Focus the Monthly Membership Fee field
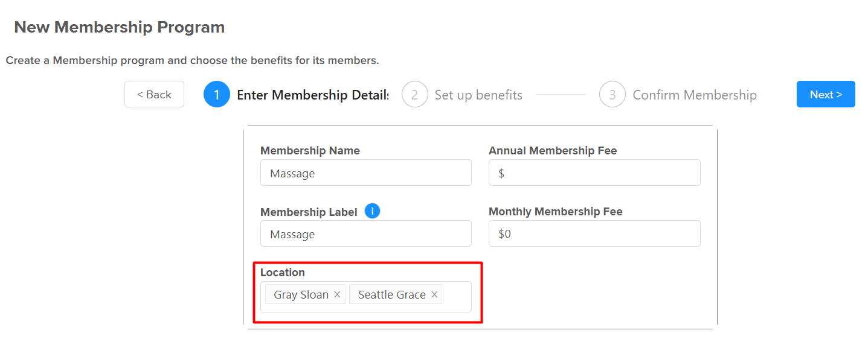868x342 pixels. coord(594,233)
